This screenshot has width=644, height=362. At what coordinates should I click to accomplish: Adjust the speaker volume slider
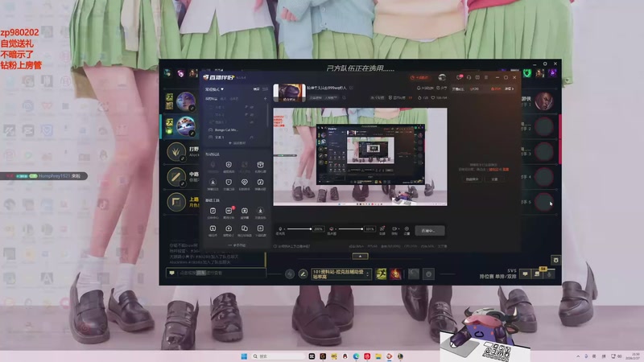[x=350, y=228]
